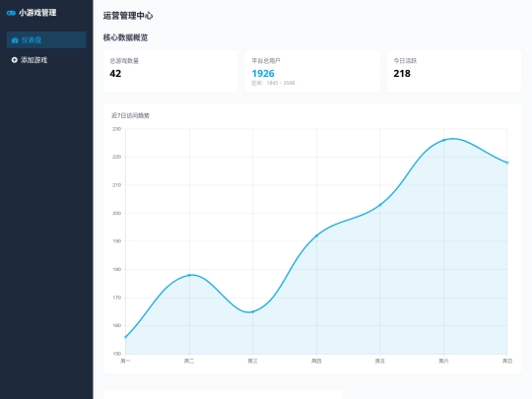This screenshot has height=399, width=532.
Task: Open the 仪表盘 menu item
Action: click(46, 40)
